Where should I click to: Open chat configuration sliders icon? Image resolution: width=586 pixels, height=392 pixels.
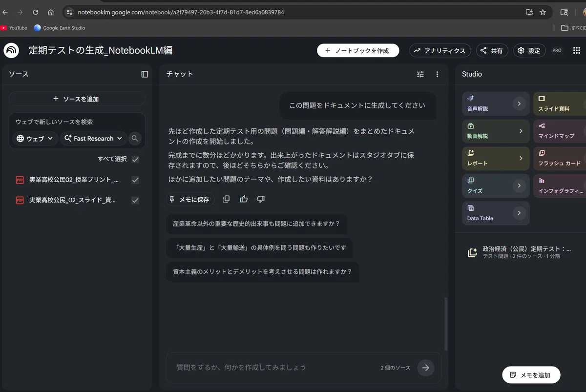[420, 74]
